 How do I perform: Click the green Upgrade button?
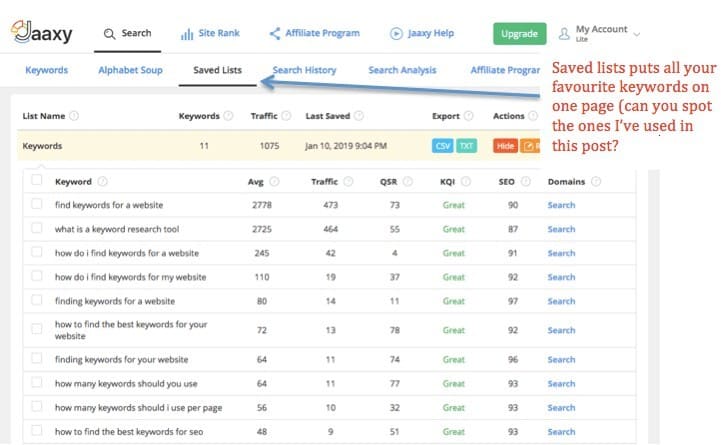click(520, 34)
